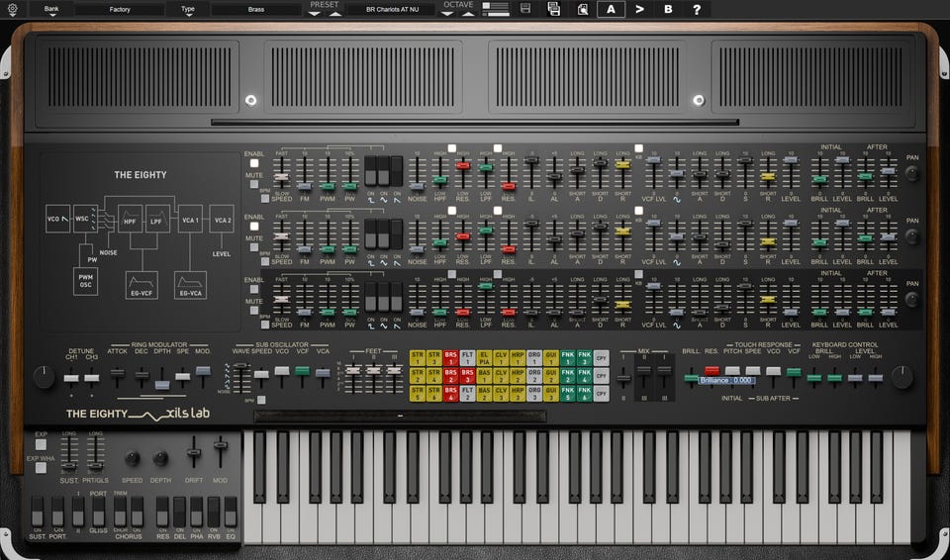Image resolution: width=950 pixels, height=560 pixels.
Task: Toggle first row KB checkbox
Action: click(x=638, y=147)
